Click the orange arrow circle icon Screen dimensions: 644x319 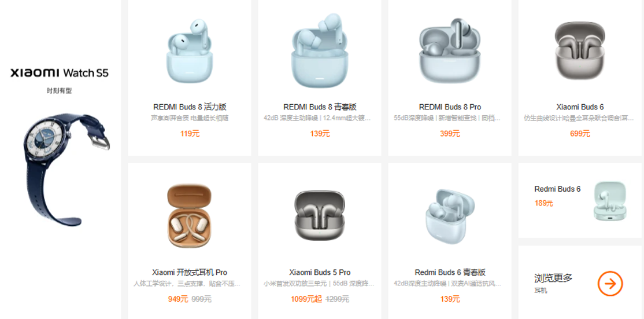pyautogui.click(x=610, y=284)
